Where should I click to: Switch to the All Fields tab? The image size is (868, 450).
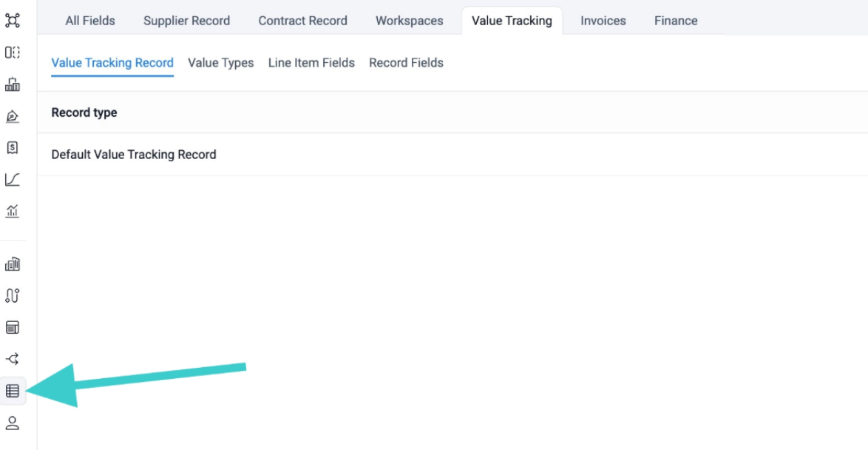(x=90, y=21)
